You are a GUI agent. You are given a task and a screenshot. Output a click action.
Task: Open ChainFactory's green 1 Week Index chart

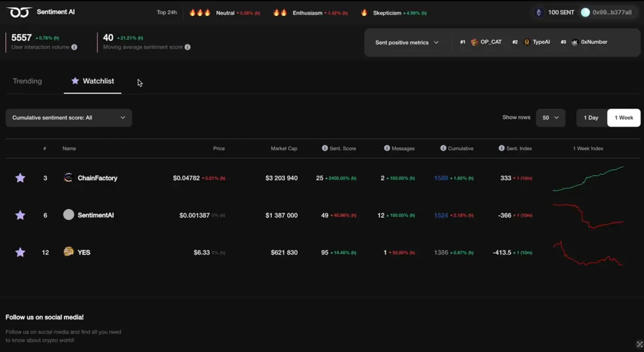click(588, 178)
